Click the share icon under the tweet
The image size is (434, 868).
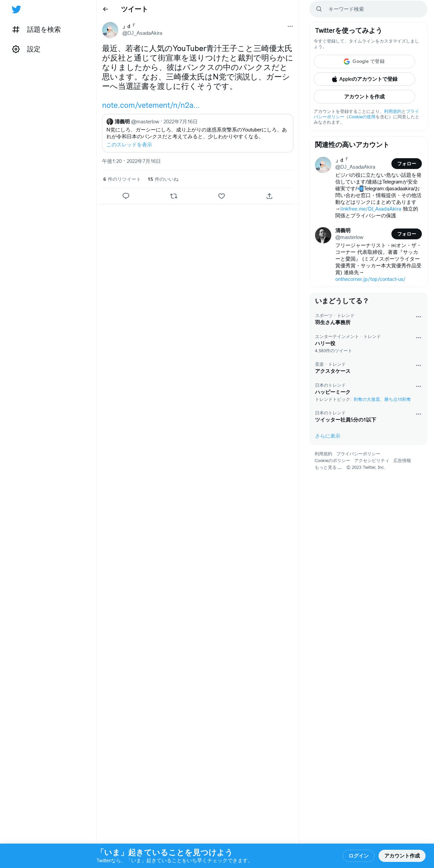point(269,196)
